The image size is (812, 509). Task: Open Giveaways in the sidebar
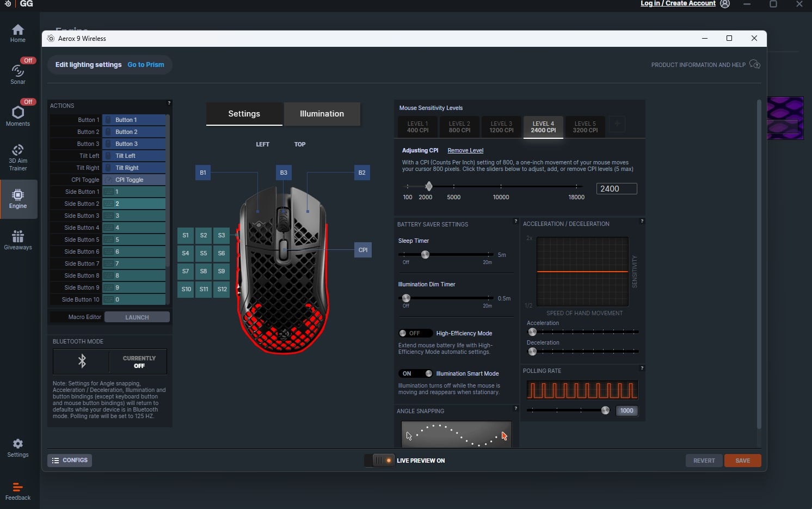(18, 240)
